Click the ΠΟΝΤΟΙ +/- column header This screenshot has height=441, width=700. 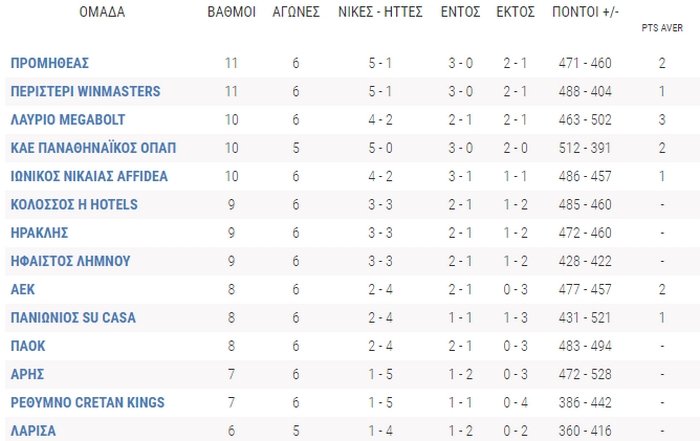coord(585,12)
